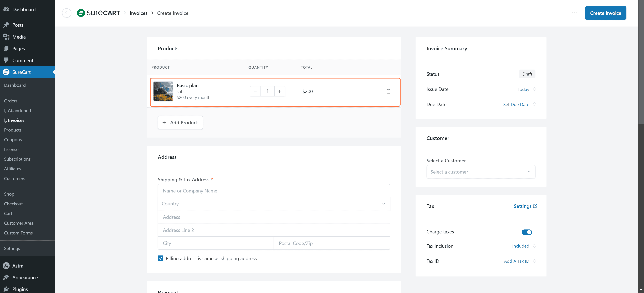The image size is (644, 293).
Task: Click the SureCart logo in header
Action: click(98, 13)
